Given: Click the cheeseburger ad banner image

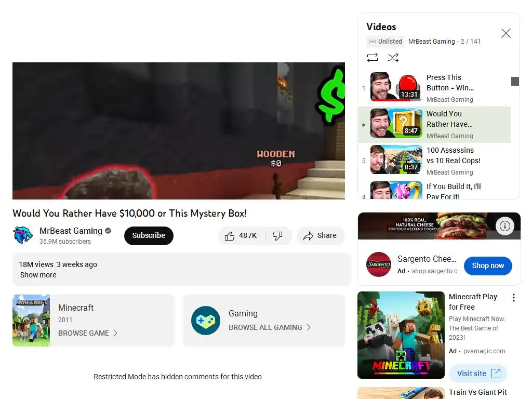Looking at the screenshot, I should pos(439,226).
